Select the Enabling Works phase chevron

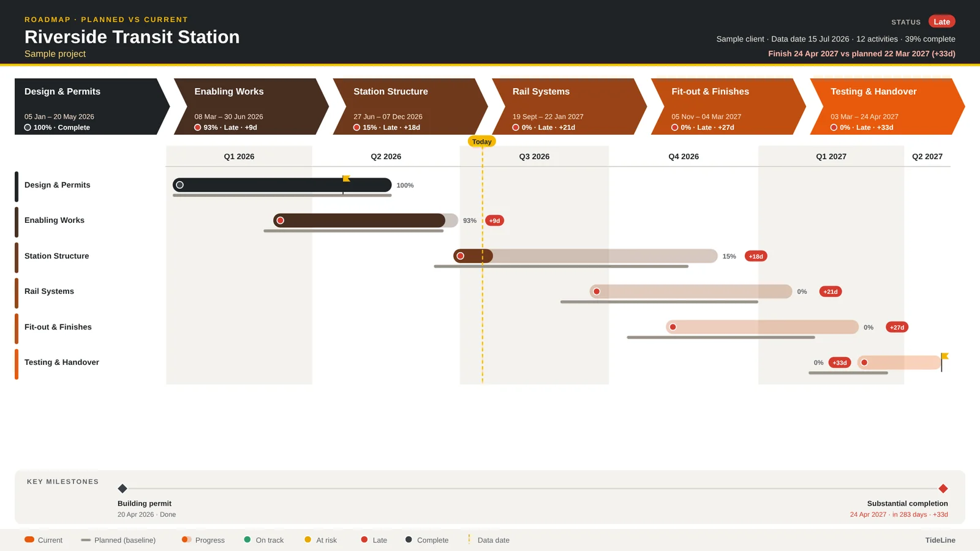(251, 107)
